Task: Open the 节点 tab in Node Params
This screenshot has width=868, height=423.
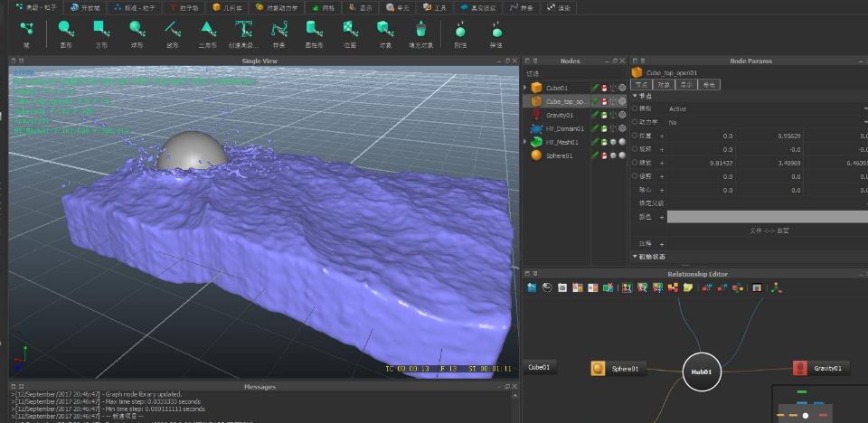Action: click(x=641, y=85)
